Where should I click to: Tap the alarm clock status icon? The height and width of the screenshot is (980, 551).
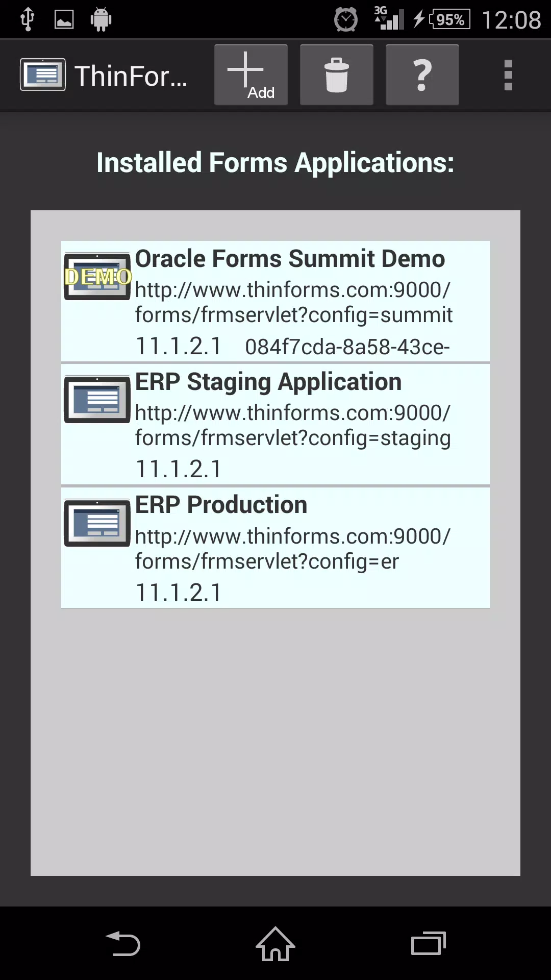(x=346, y=20)
